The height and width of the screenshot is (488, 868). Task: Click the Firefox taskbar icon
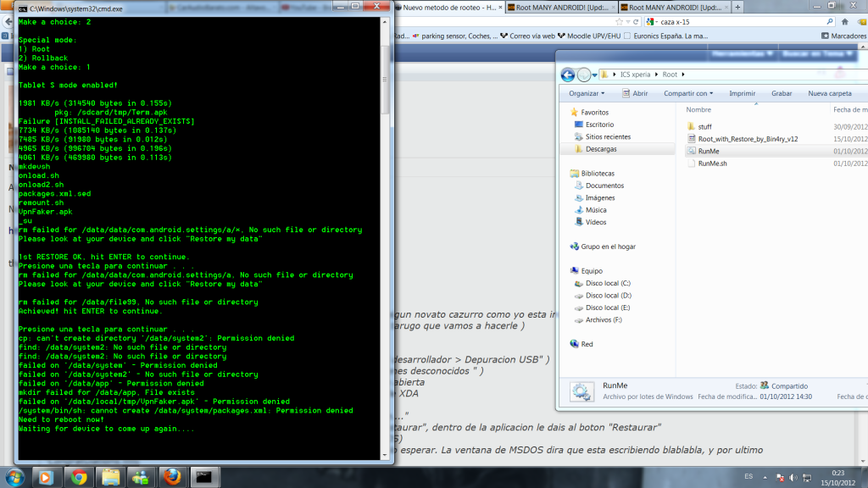[x=173, y=476]
